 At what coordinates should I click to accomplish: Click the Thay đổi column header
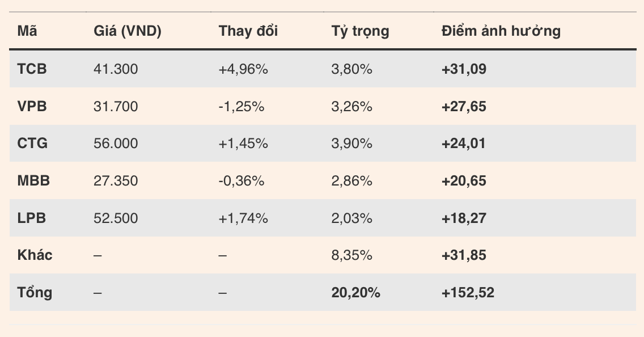(x=248, y=31)
